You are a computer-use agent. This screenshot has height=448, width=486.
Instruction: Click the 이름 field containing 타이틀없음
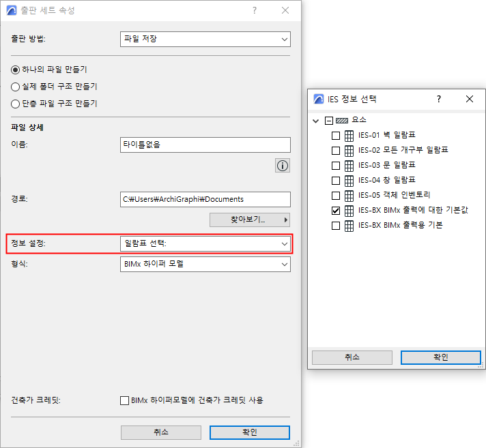205,145
